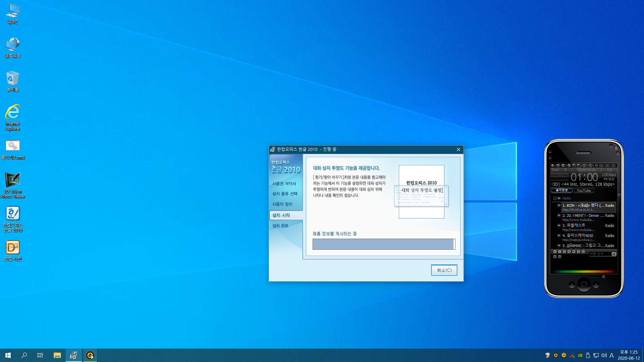Screen dimensions: 644x362
Task: Select the 설치 완료 step in sidebar
Action: pos(280,226)
